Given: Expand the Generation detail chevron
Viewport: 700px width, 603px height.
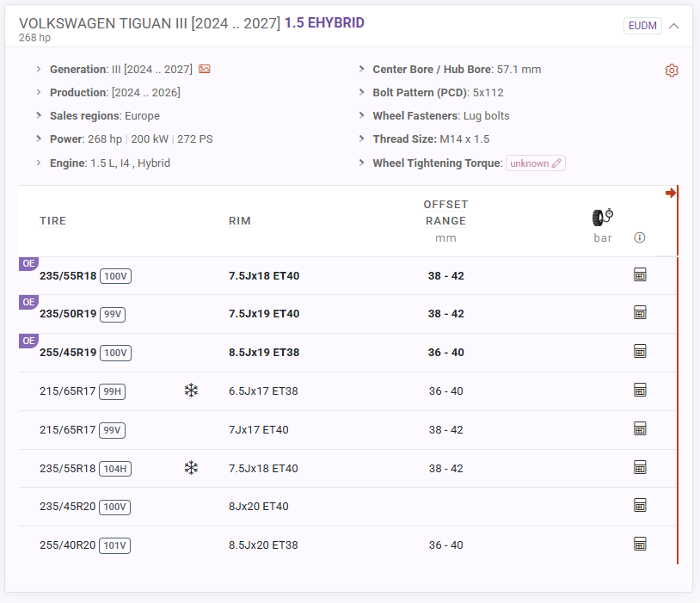Looking at the screenshot, I should pos(39,69).
